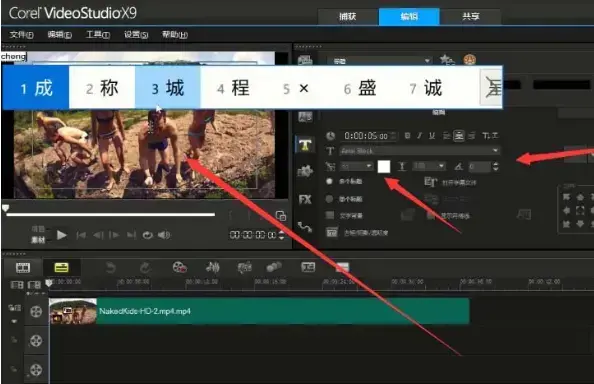Play the preview video
Viewport: 594px width, 384px height.
coord(62,235)
